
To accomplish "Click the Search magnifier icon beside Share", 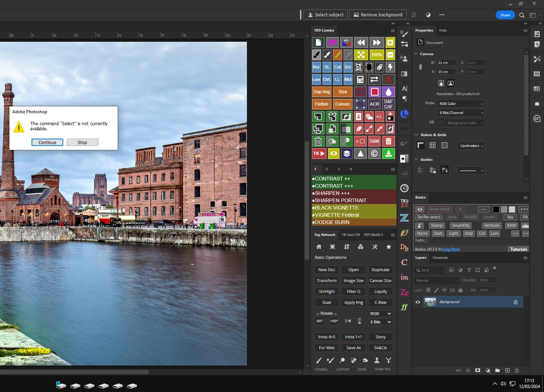I will pyautogui.click(x=521, y=15).
